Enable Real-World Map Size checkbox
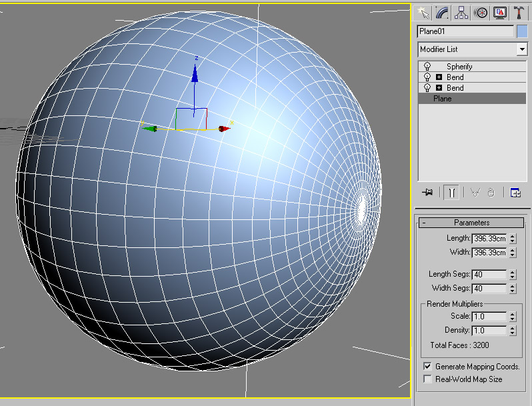The image size is (532, 406). pos(427,379)
